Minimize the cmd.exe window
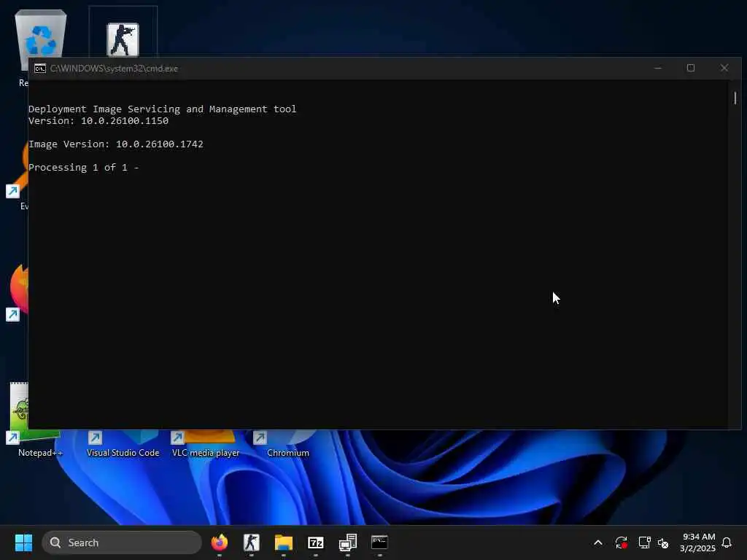Screen dimensions: 747x560 coord(658,68)
